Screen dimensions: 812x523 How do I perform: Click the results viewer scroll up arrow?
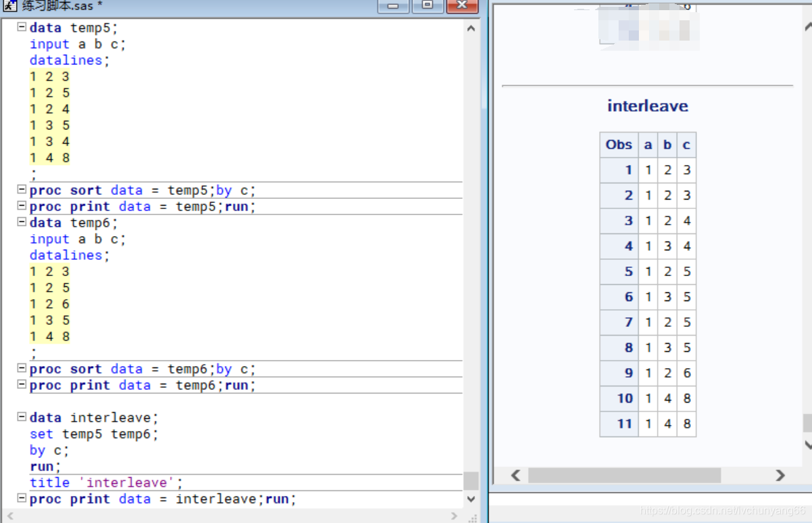[x=807, y=27]
